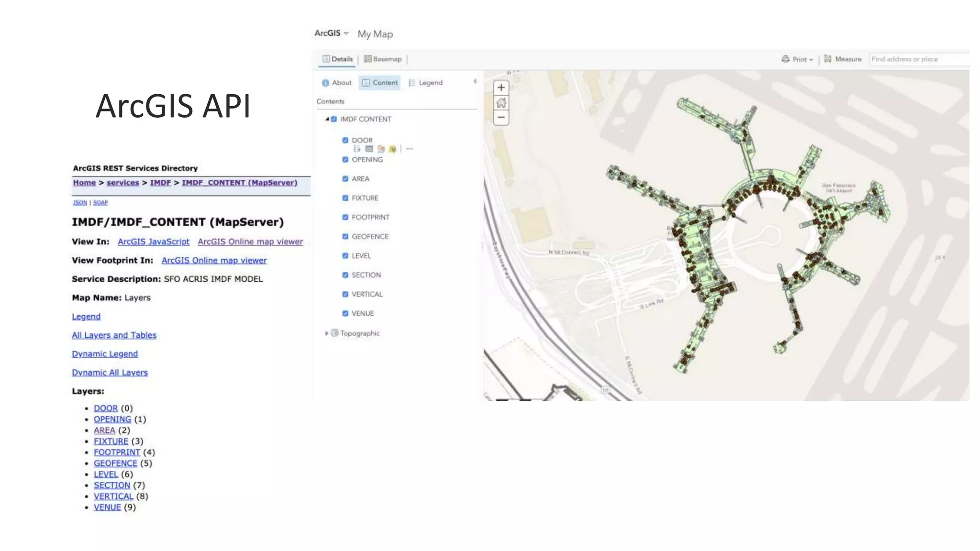980x551 pixels.
Task: Select the Topographic layer name
Action: [x=360, y=333]
